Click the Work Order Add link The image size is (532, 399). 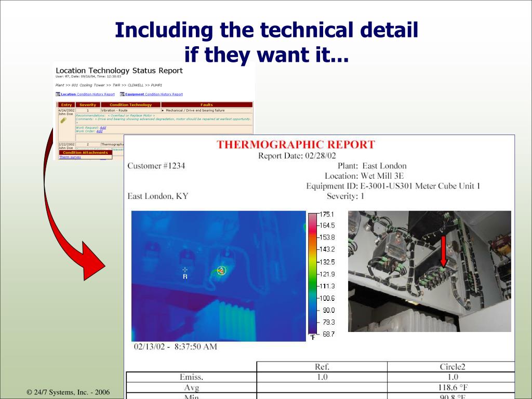99,131
